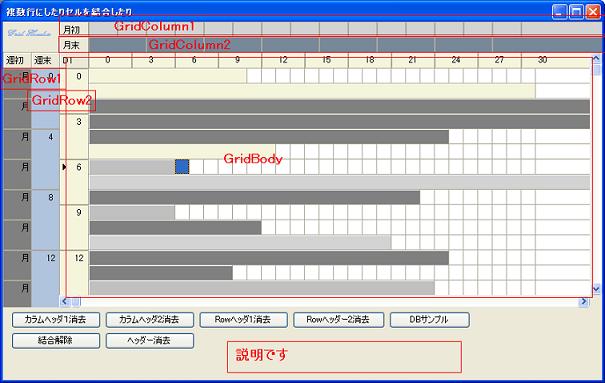Screen dimensions: 605x383
Task: Select DT row header 6
Action: (74, 182)
